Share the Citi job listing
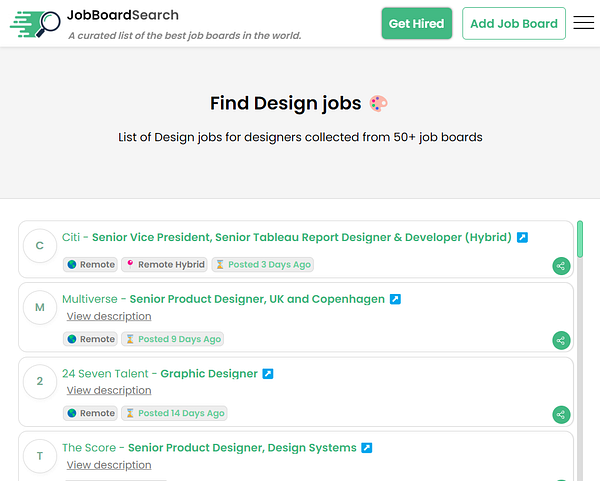600x481 pixels. (561, 266)
